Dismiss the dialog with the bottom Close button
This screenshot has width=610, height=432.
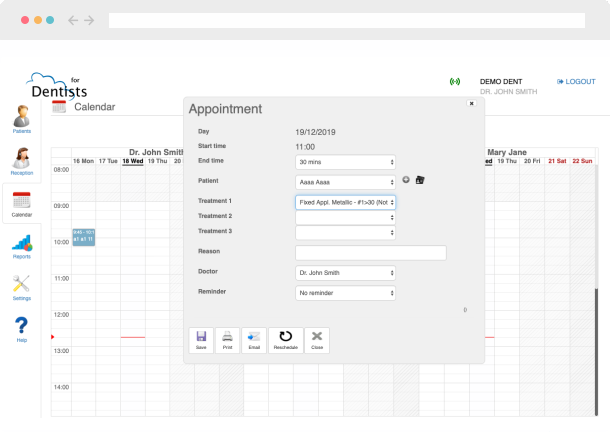tap(317, 339)
